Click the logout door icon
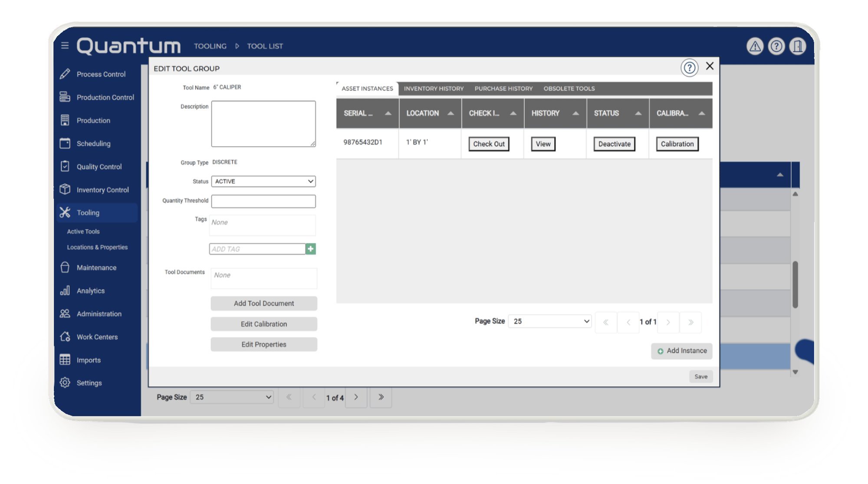Screen dimensions: 868x484 click(x=798, y=46)
